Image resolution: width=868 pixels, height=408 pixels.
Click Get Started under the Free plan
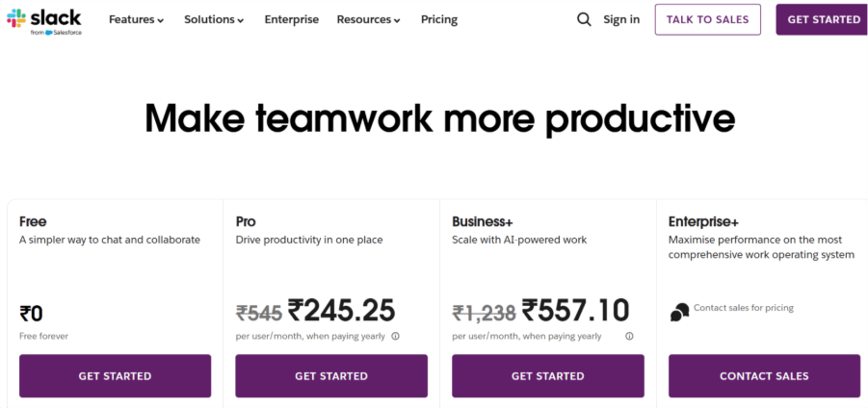(x=115, y=376)
